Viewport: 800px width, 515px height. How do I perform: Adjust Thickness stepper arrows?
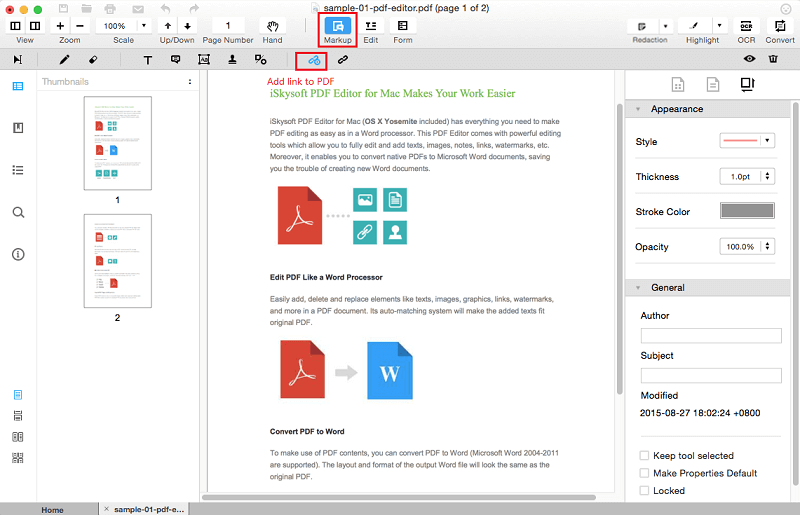click(767, 176)
